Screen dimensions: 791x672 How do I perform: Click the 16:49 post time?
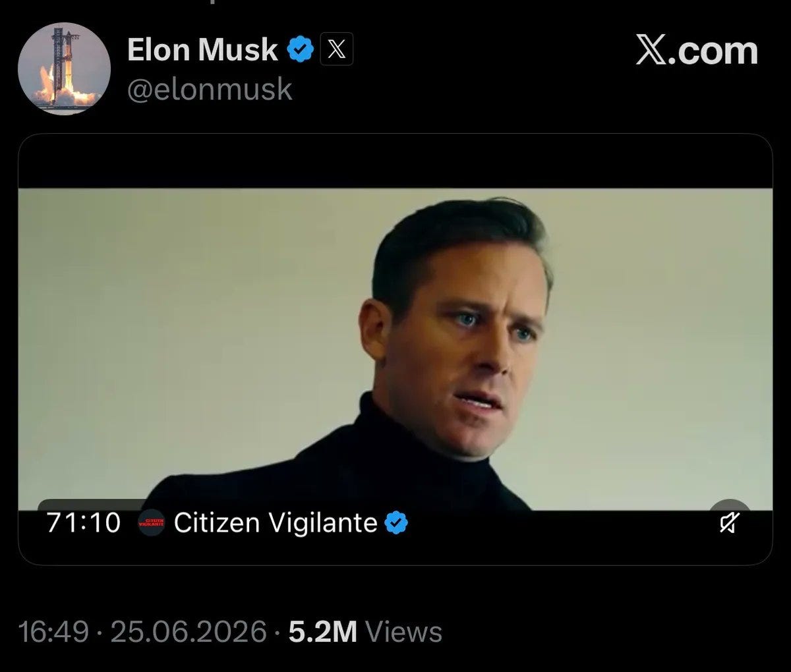tap(53, 632)
